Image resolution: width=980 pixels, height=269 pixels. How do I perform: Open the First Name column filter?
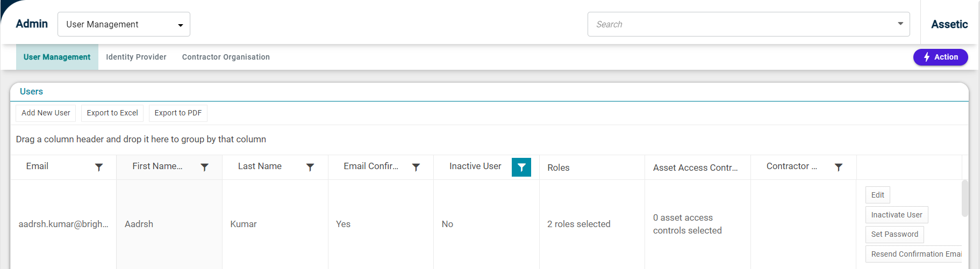[x=204, y=168]
